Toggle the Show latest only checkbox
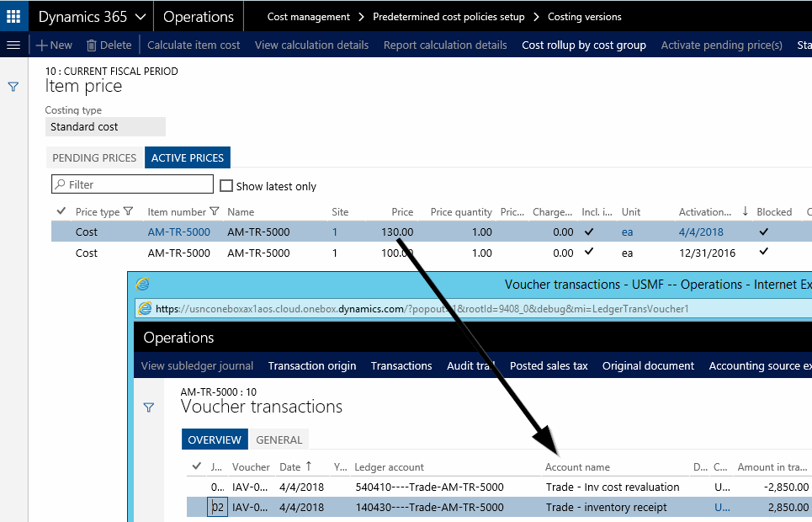 [226, 186]
